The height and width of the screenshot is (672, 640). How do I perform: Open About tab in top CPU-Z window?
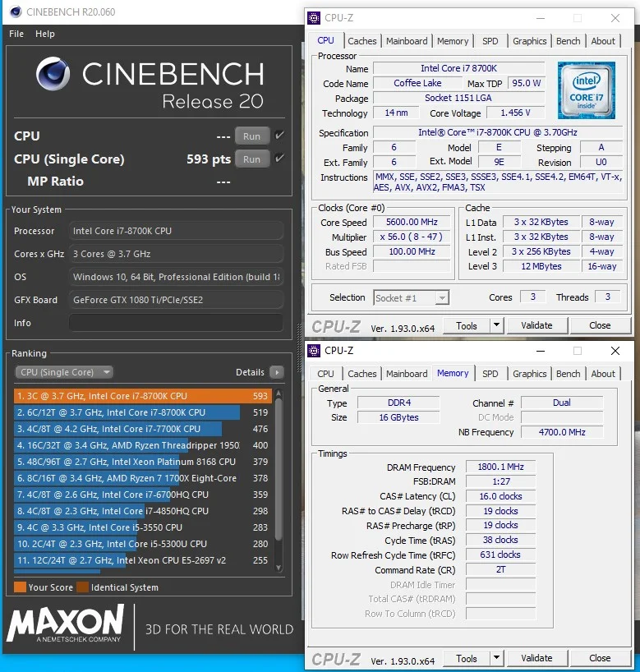coord(603,41)
